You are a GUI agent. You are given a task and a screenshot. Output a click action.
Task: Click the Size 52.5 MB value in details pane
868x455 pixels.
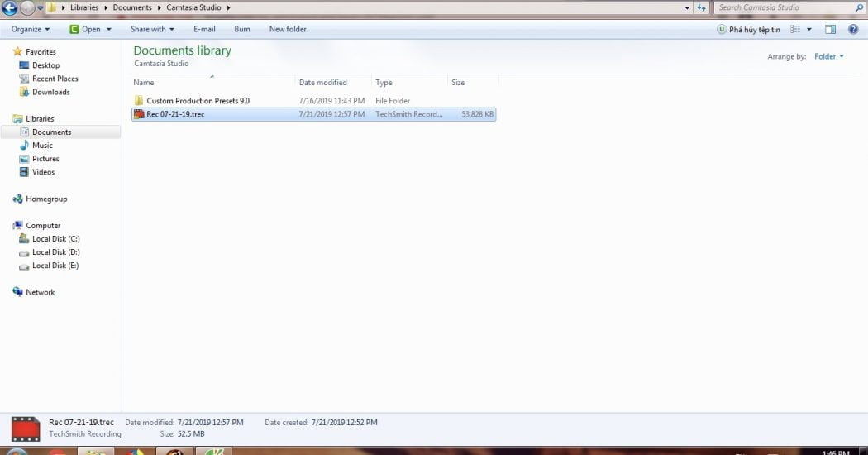click(191, 434)
